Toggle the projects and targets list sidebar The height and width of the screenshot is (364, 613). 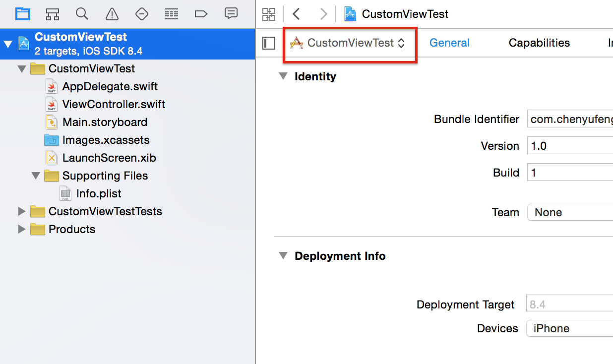coord(269,43)
